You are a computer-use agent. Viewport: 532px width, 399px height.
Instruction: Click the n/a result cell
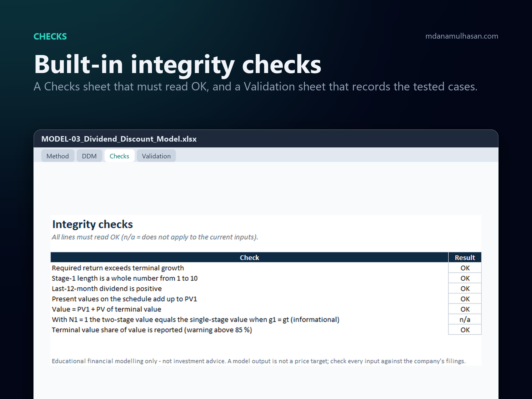coord(465,320)
